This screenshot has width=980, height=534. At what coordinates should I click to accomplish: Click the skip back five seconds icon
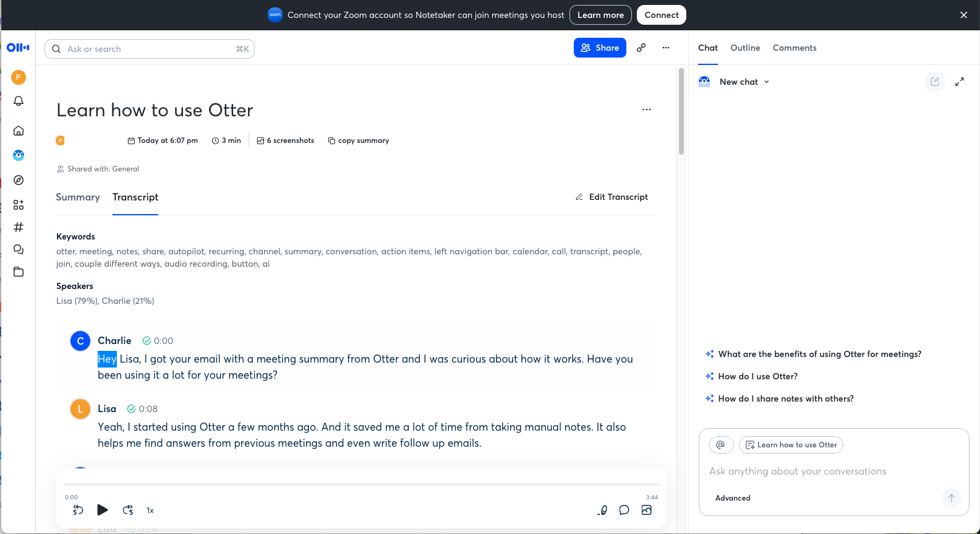pos(78,510)
